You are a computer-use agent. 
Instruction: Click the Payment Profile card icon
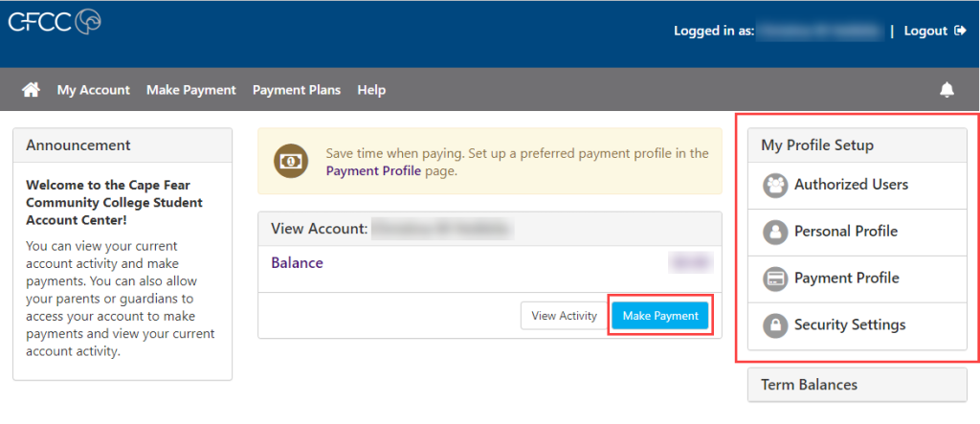click(775, 279)
